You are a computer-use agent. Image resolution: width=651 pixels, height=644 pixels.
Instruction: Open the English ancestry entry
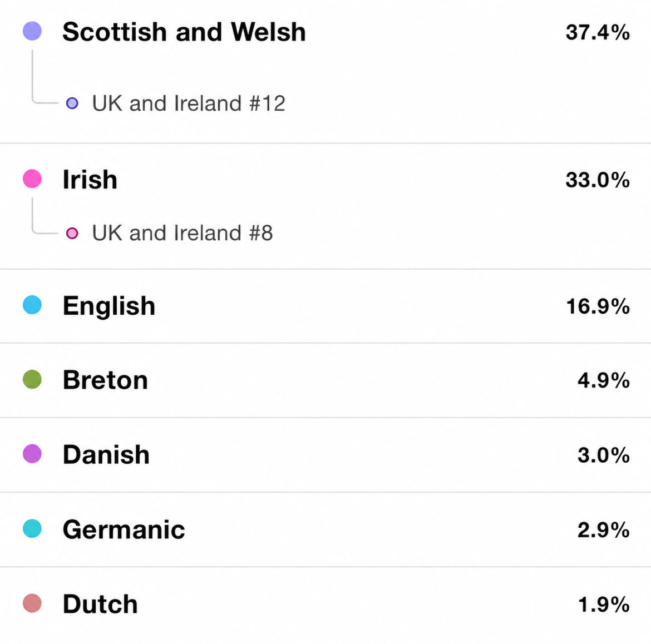[325, 306]
